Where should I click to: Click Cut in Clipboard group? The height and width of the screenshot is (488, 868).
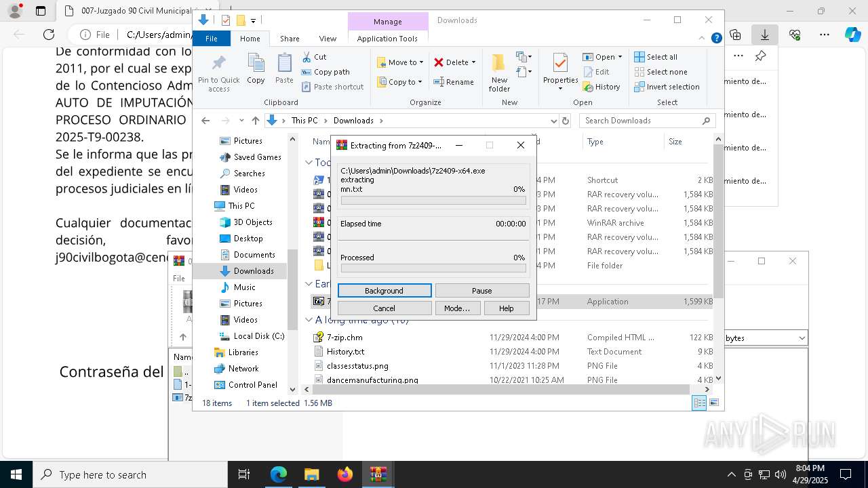pos(314,57)
